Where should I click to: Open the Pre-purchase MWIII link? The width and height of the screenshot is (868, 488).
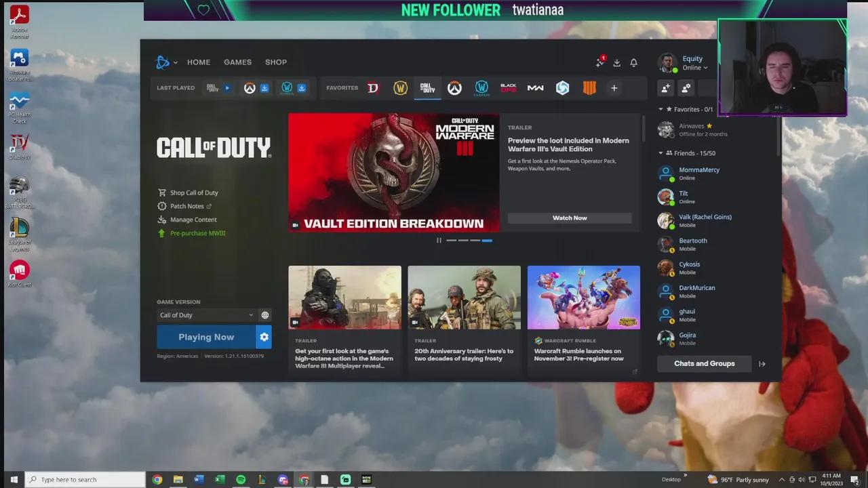coord(197,233)
